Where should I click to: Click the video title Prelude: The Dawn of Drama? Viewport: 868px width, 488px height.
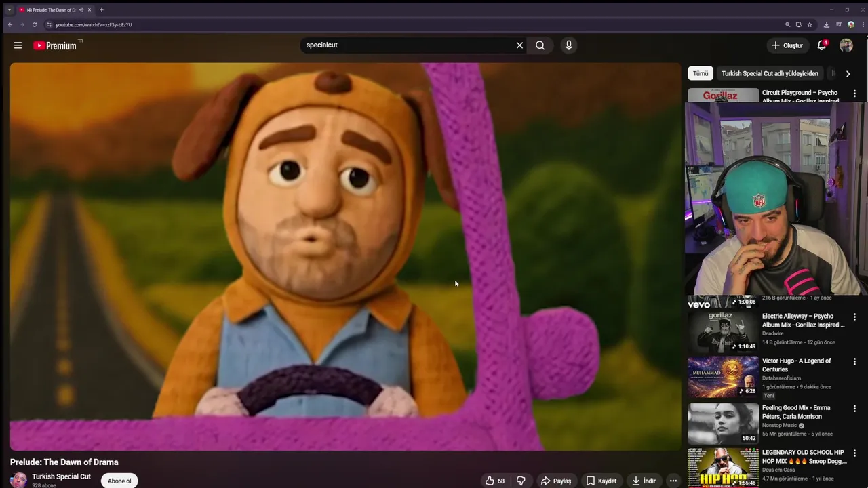64,462
